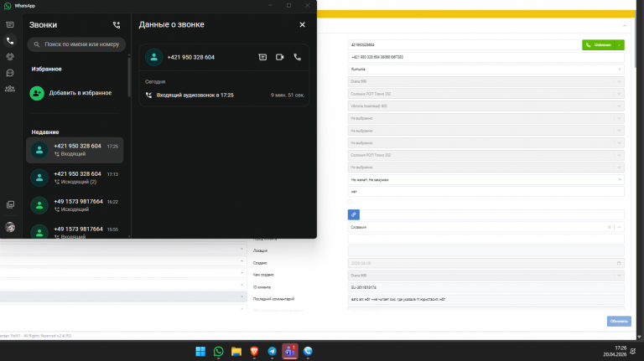Tick the empty checkbox in CRM form
The height and width of the screenshot is (361, 644).
350,202
